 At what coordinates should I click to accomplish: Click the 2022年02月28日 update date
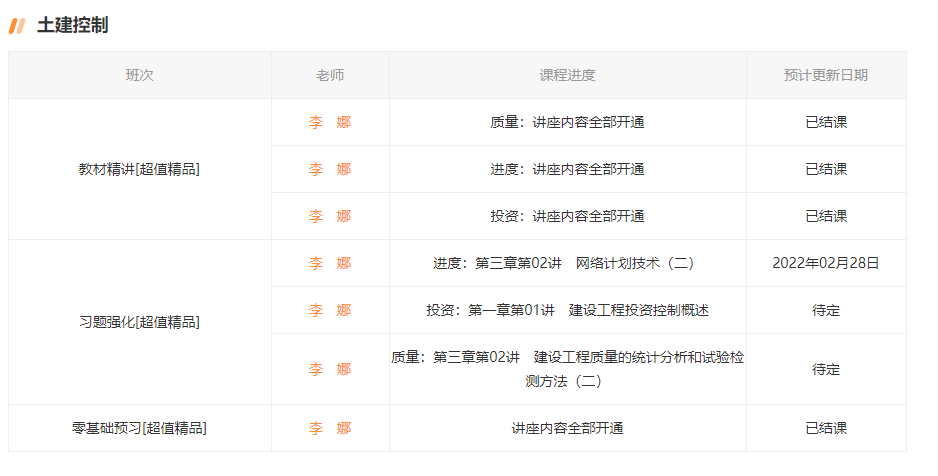[x=825, y=263]
